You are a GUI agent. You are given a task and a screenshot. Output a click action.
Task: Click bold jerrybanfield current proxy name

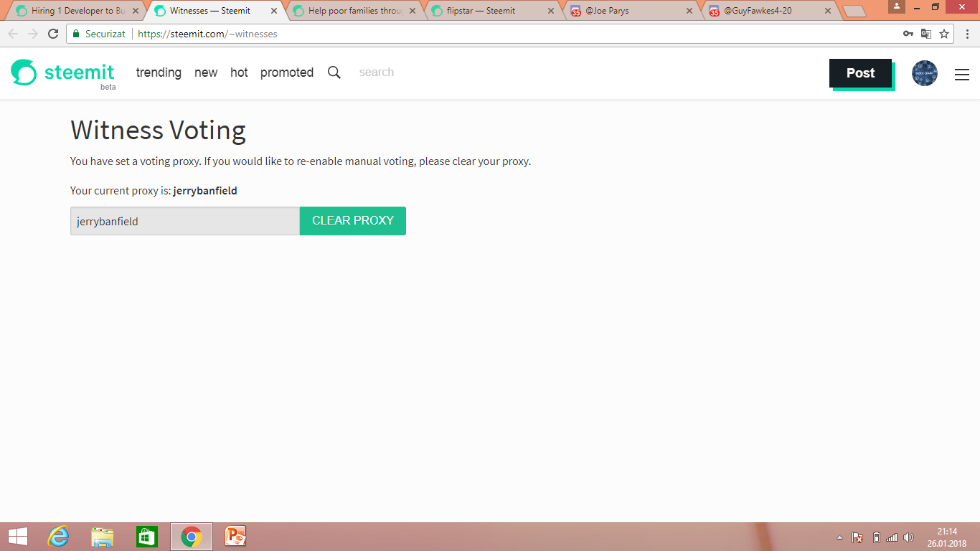pyautogui.click(x=205, y=191)
